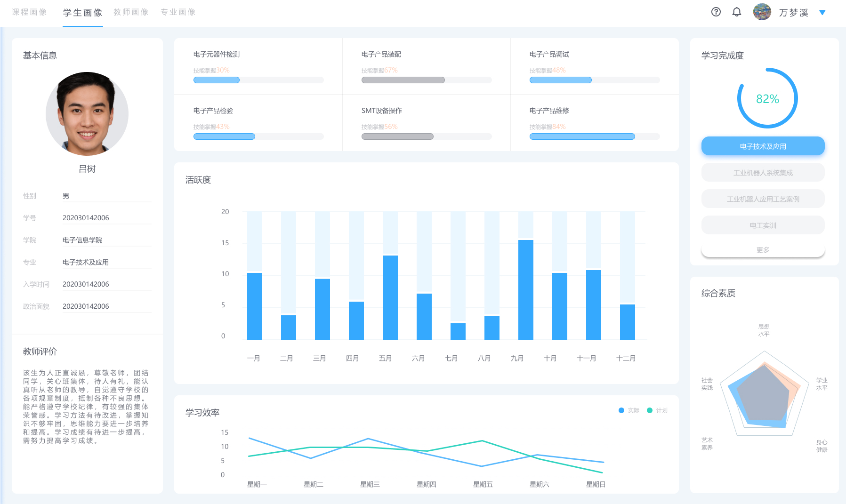
Task: Click the 电工实训 course button
Action: [763, 225]
